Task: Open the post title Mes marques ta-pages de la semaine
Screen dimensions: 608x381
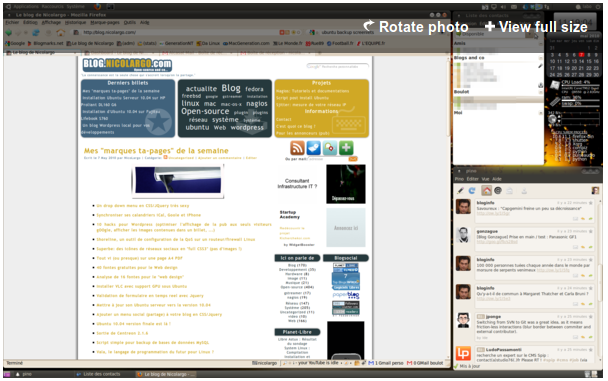Action: pos(156,151)
